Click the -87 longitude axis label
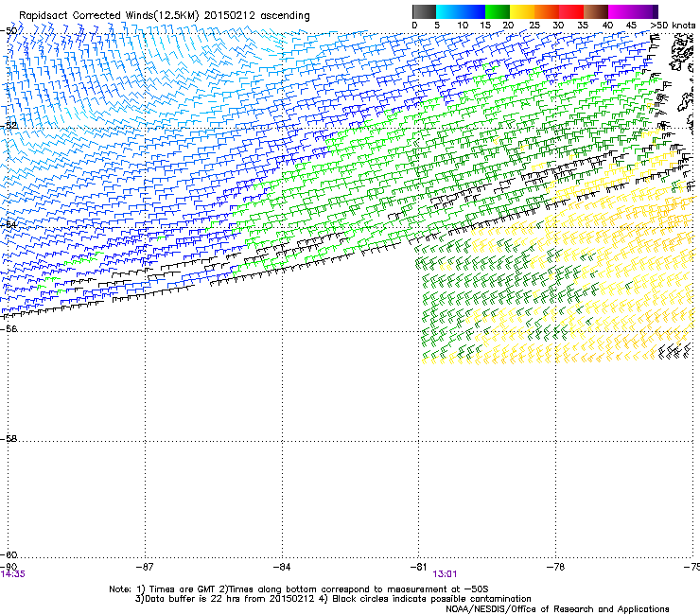 [145, 567]
